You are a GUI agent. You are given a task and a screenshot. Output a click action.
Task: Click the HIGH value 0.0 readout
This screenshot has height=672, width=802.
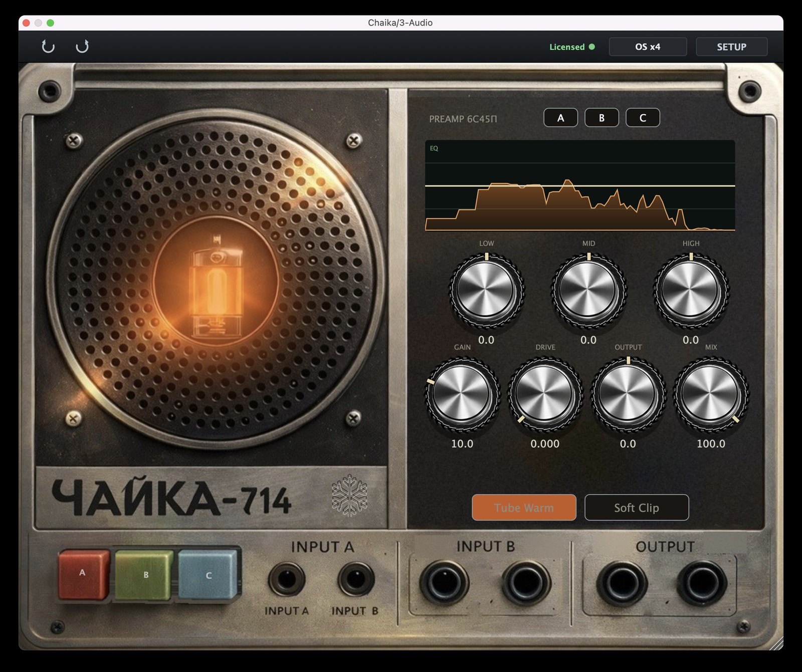tap(691, 340)
